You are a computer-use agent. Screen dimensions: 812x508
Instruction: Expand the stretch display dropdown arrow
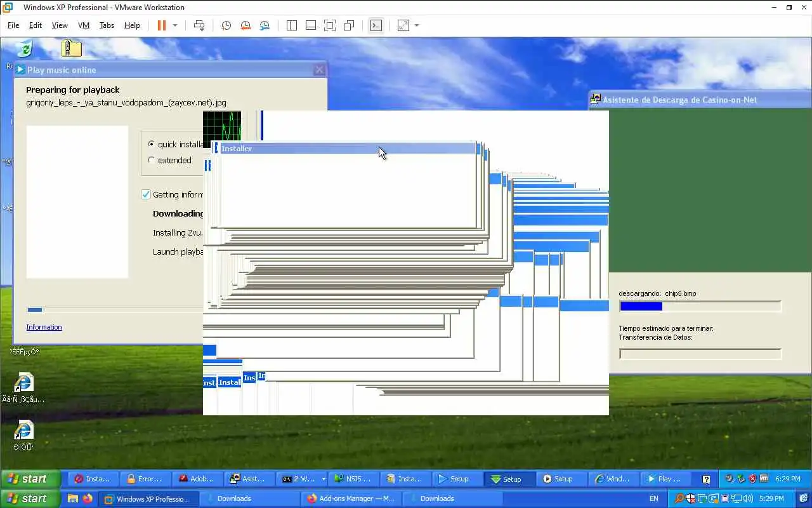(417, 25)
